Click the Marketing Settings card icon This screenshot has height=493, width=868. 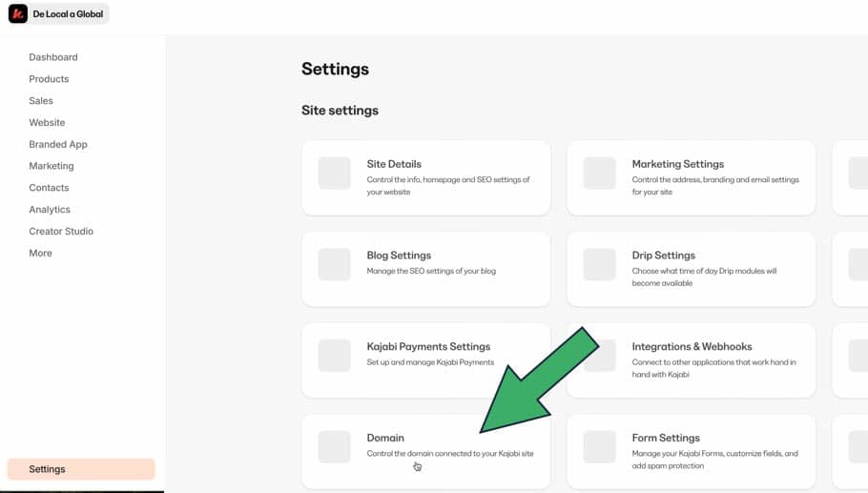[x=599, y=174]
